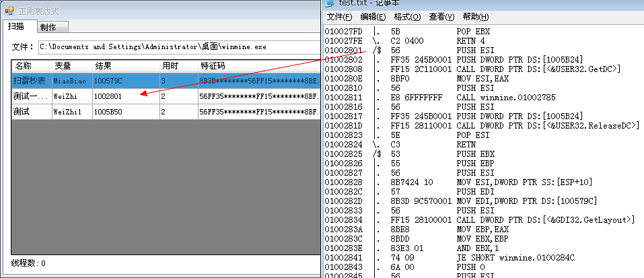The width and height of the screenshot is (644, 278).
Task: Click the RETN 4 line in Notepad
Action: [x=404, y=41]
